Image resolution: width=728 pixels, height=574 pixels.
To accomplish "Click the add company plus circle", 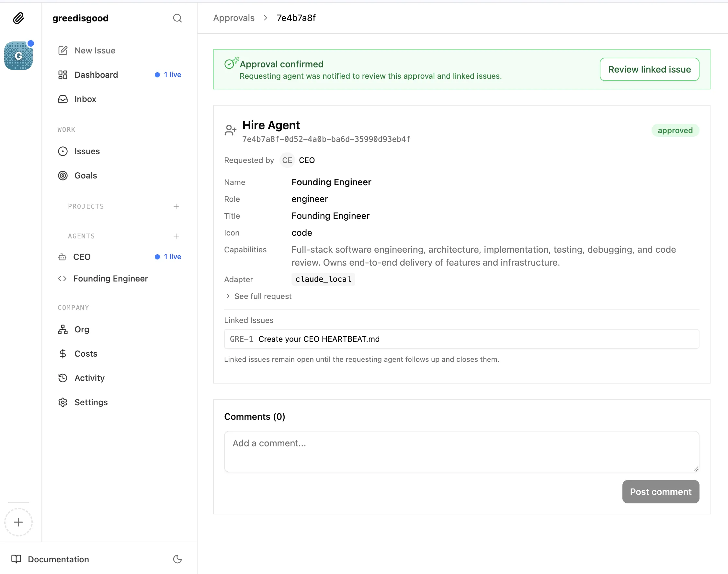I will click(18, 522).
